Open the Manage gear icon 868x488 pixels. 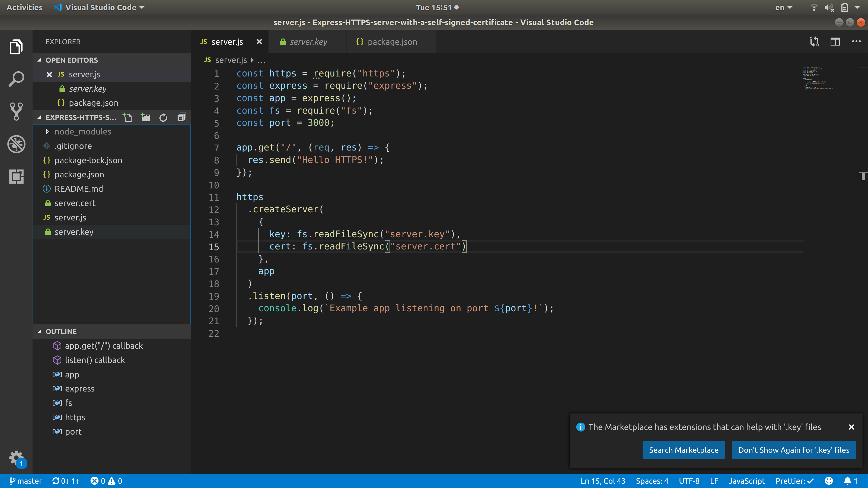pyautogui.click(x=16, y=458)
